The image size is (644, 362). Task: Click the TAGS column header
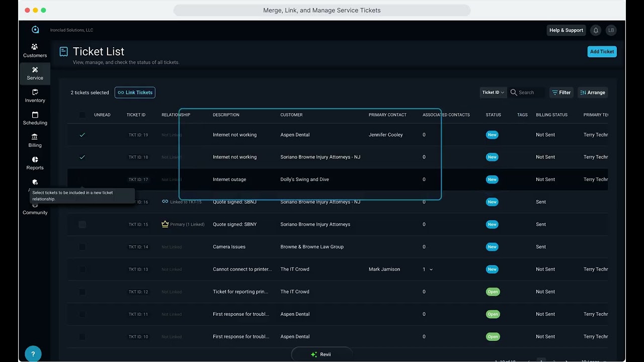tap(522, 115)
